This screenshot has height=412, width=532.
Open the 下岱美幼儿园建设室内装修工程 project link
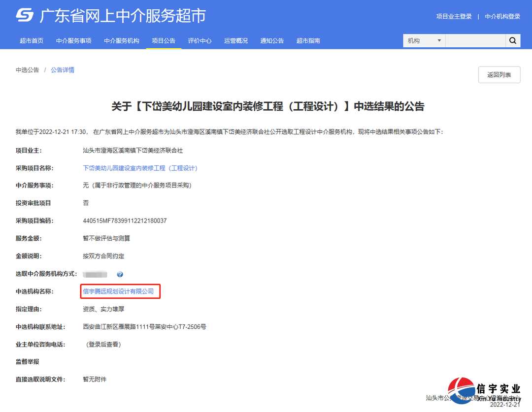pos(141,167)
